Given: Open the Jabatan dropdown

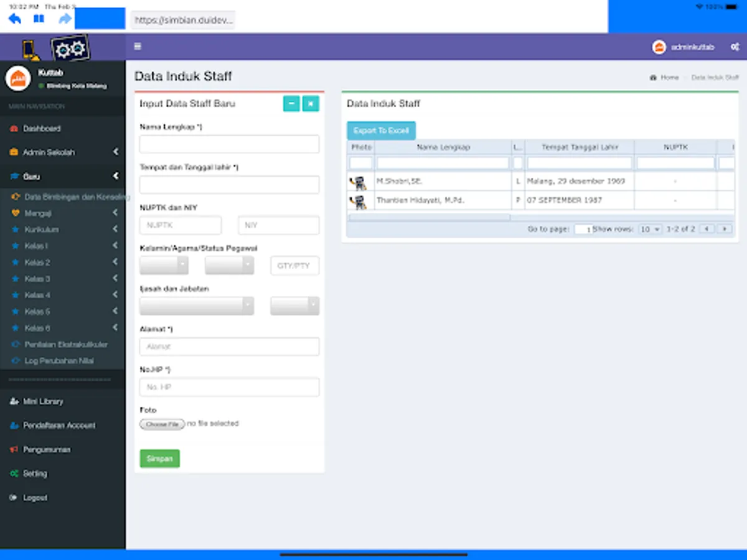Looking at the screenshot, I should (294, 306).
